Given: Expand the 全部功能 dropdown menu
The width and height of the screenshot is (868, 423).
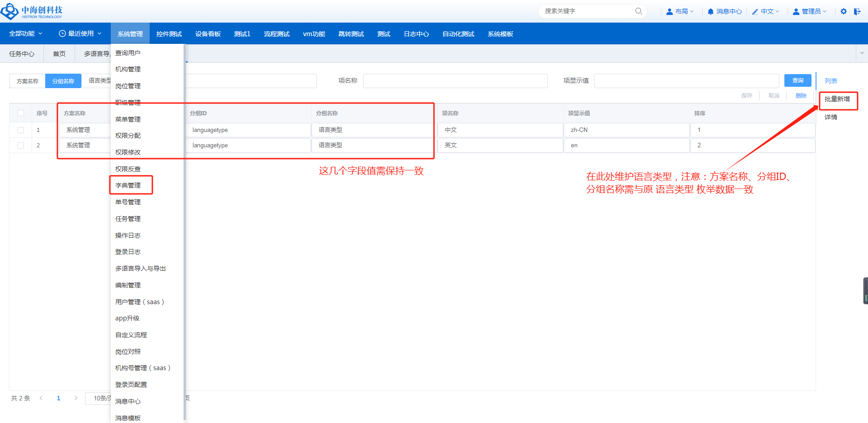Looking at the screenshot, I should click(25, 33).
